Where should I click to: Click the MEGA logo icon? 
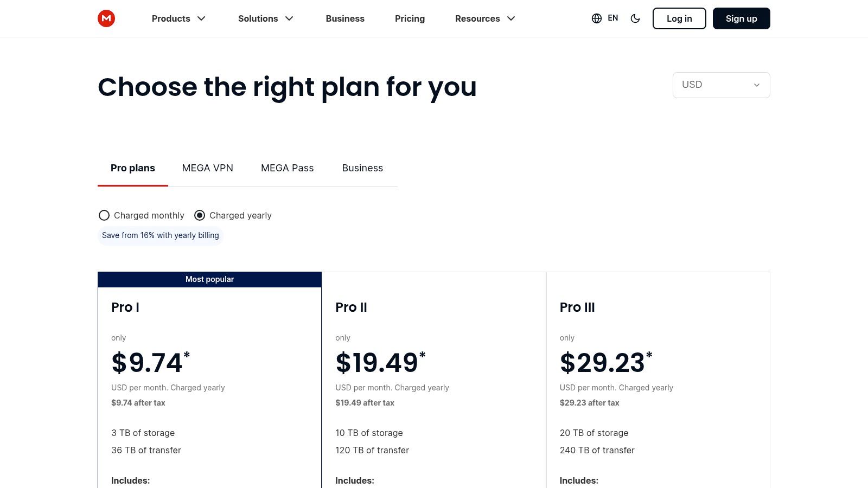click(106, 18)
